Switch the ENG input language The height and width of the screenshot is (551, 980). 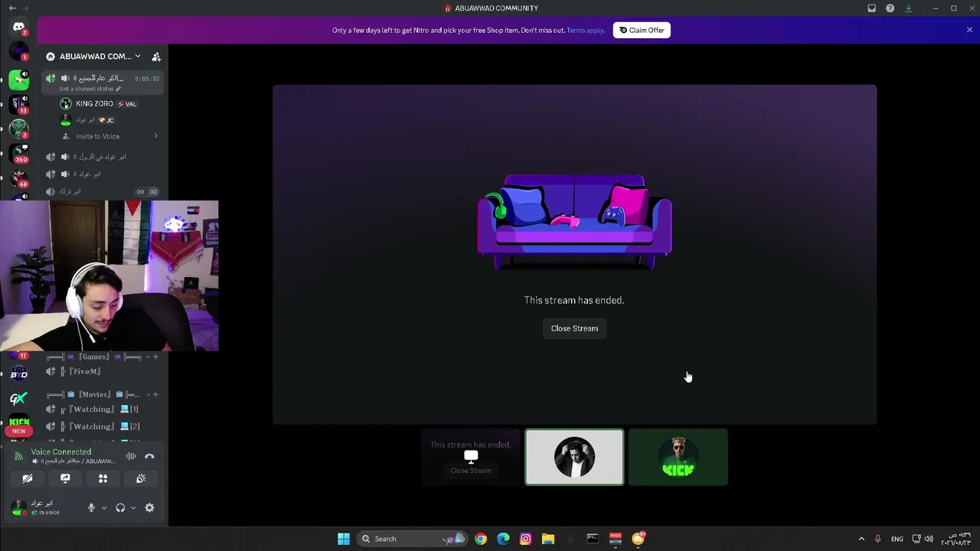(x=897, y=539)
